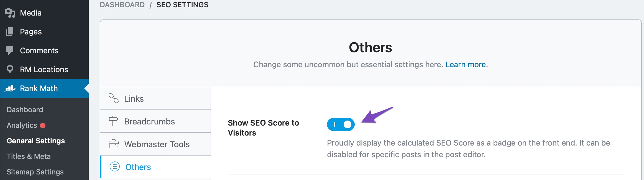Click the Webmaster Tools toolbox icon

tap(114, 144)
